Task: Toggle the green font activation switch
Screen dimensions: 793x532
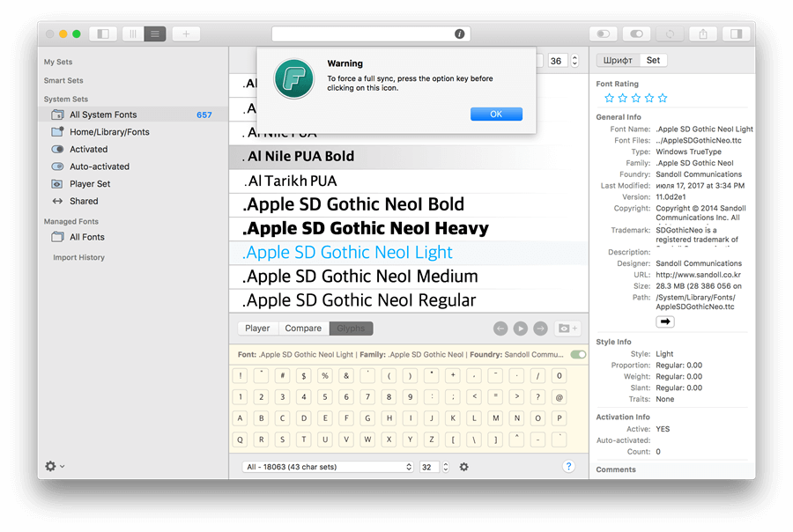Action: [578, 354]
